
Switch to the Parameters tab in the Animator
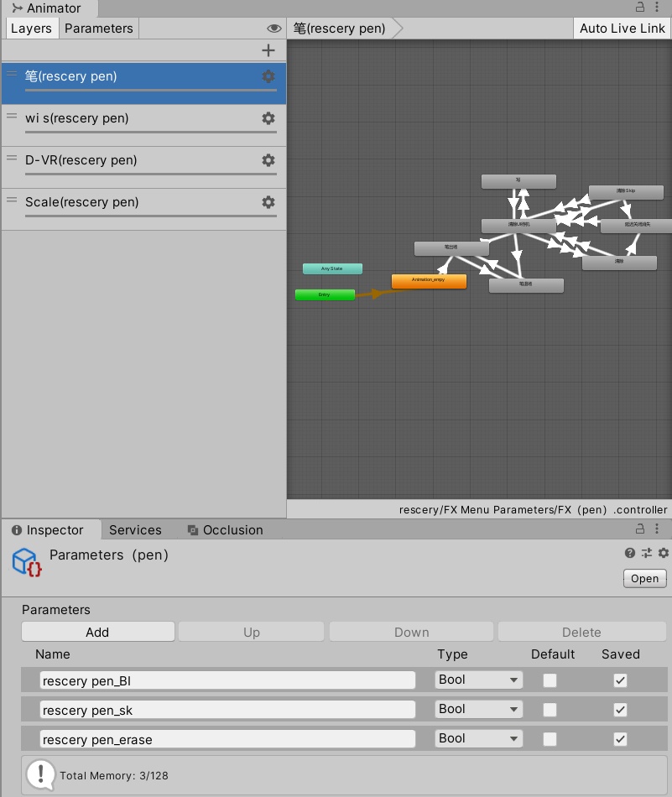98,28
